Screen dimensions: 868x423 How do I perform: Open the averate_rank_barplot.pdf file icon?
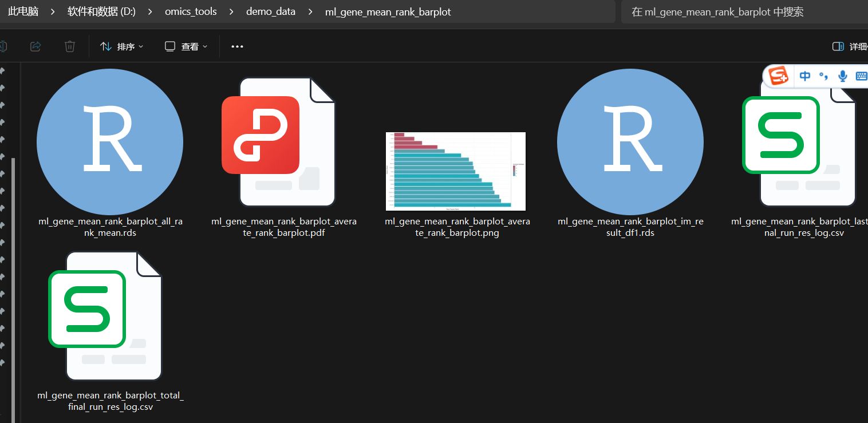[x=278, y=142]
